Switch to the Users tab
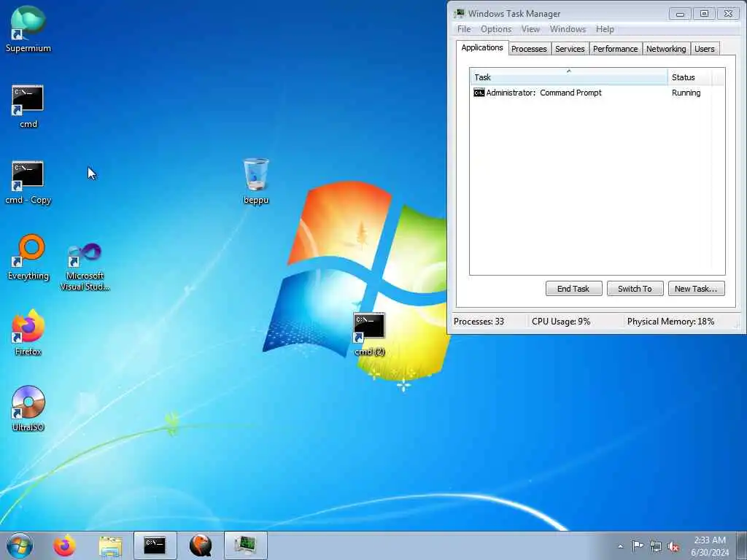The image size is (747, 560). pyautogui.click(x=704, y=49)
